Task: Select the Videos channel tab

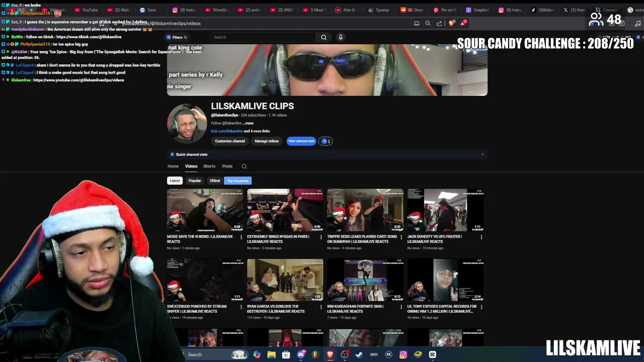Action: [191, 166]
